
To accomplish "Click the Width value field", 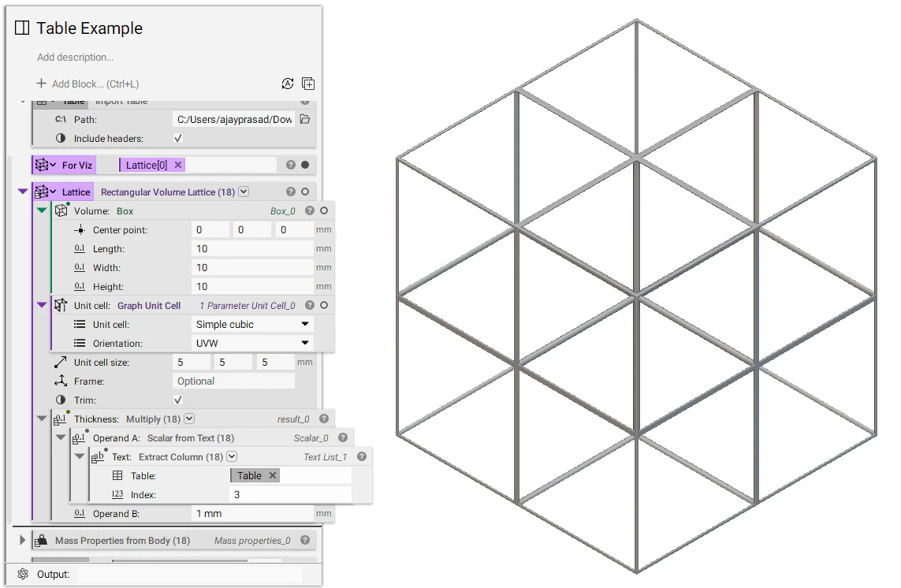I will pyautogui.click(x=252, y=267).
